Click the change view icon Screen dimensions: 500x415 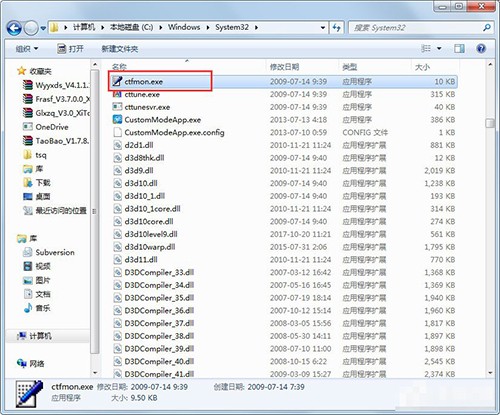click(426, 49)
